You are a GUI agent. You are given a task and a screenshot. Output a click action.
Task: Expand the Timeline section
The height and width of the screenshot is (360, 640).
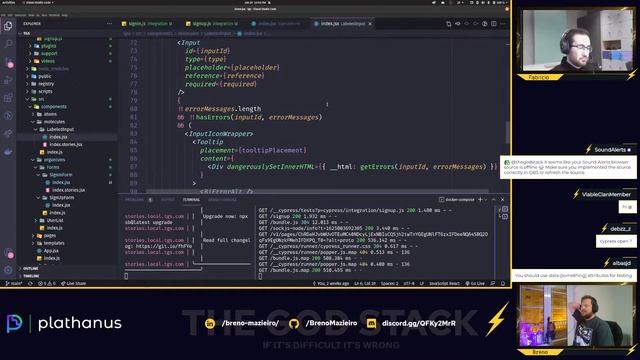pyautogui.click(x=31, y=276)
